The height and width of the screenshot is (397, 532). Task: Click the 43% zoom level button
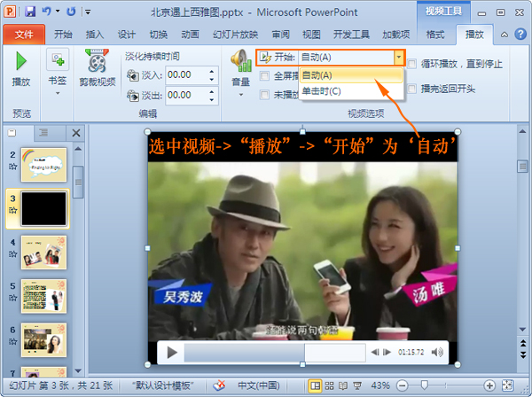pyautogui.click(x=380, y=385)
